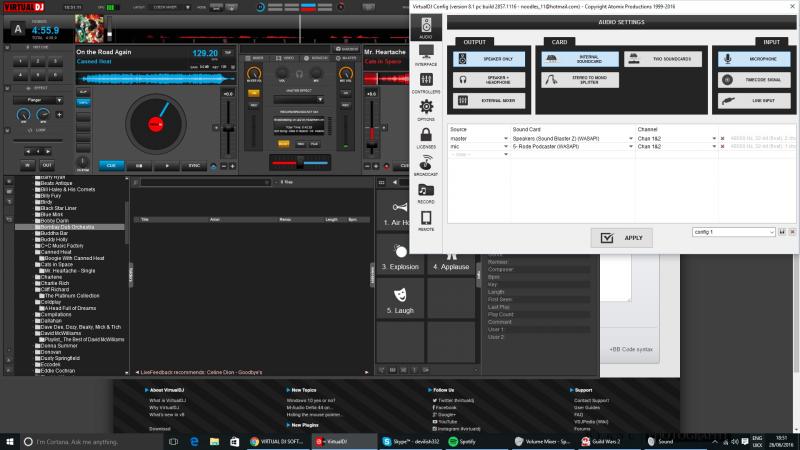
Task: Click the SYNC button on deck A
Action: tap(194, 165)
